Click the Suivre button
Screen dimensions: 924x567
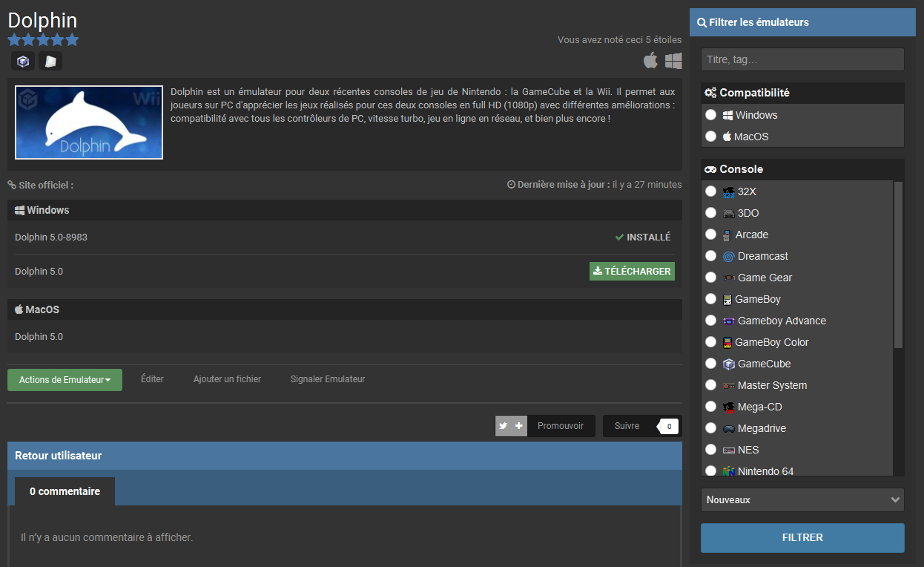tap(627, 426)
